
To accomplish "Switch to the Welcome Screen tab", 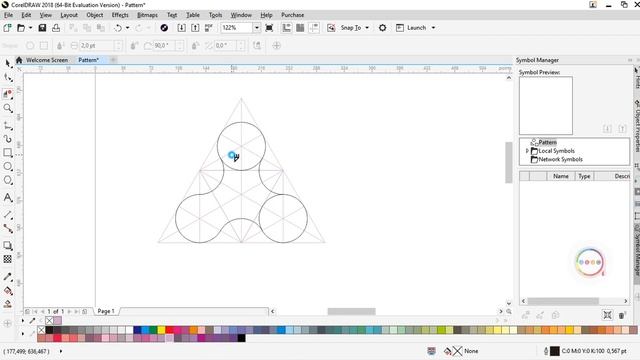I will tap(47, 60).
